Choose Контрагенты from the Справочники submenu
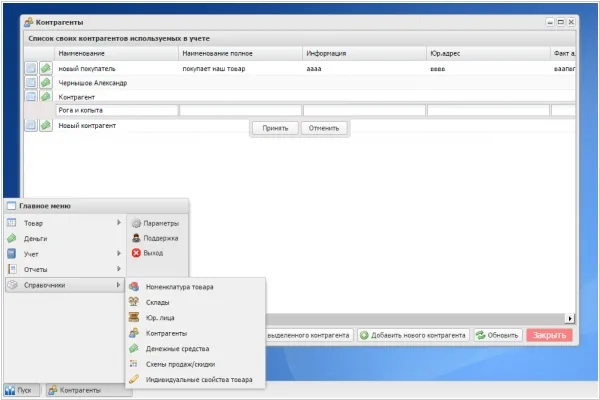Screen dimensions: 600x400 [x=166, y=333]
